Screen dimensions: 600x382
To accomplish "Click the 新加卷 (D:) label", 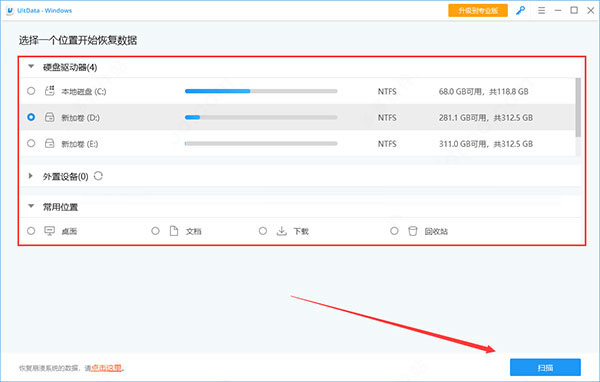I will coord(80,118).
